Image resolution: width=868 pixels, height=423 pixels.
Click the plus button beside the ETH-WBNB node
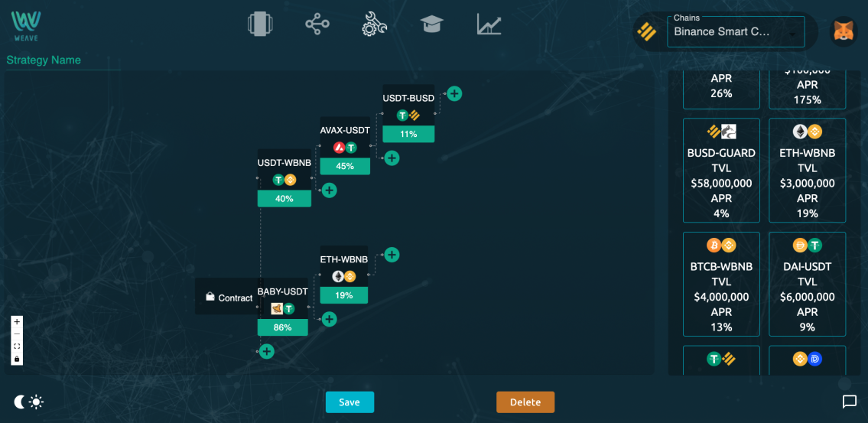coord(392,255)
